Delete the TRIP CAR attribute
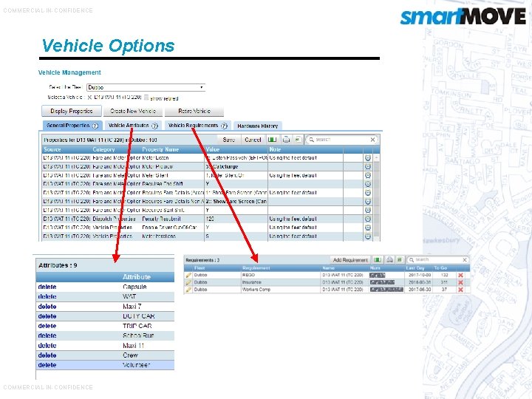Screen dimensions: 532x399 click(47, 326)
